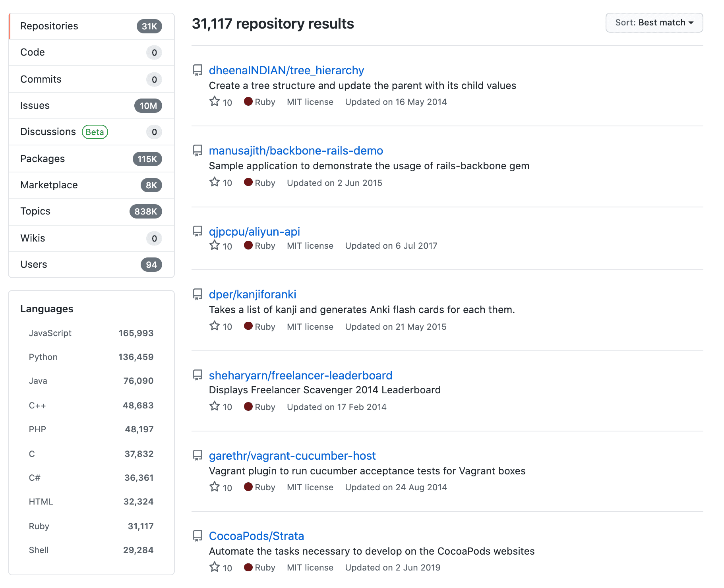This screenshot has width=724, height=588.
Task: Click the star icon next to CocoaPods/Strata
Action: point(214,567)
